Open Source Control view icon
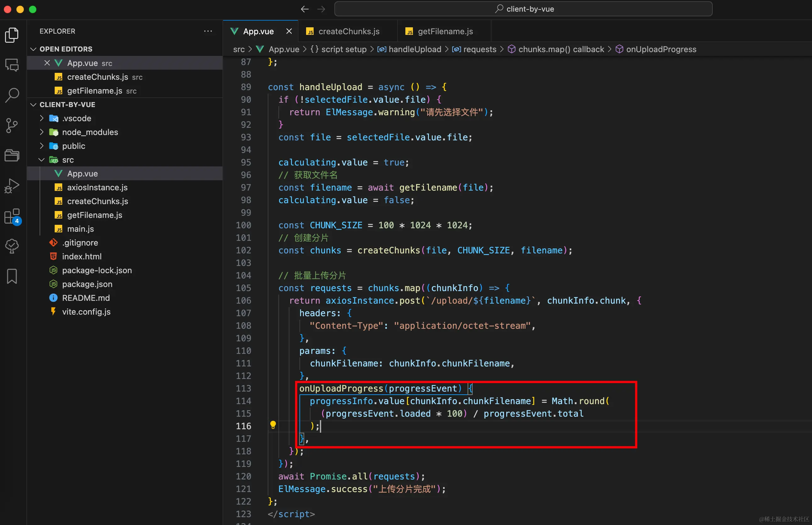 [x=12, y=125]
